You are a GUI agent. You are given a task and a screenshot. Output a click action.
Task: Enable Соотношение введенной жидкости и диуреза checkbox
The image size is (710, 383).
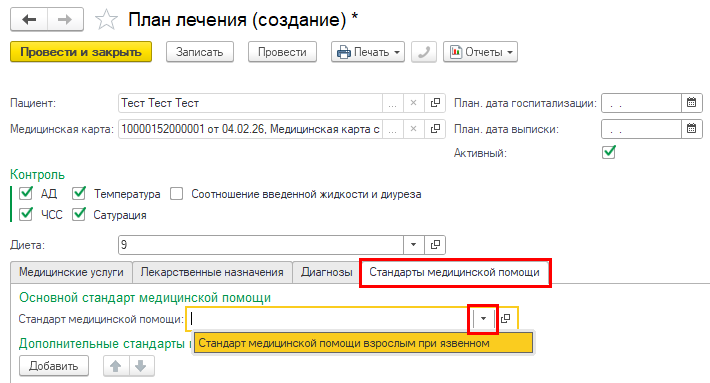[176, 194]
